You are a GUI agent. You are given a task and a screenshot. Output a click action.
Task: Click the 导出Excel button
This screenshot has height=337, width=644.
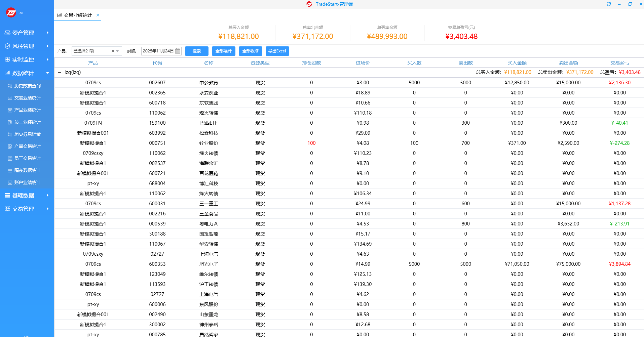277,51
